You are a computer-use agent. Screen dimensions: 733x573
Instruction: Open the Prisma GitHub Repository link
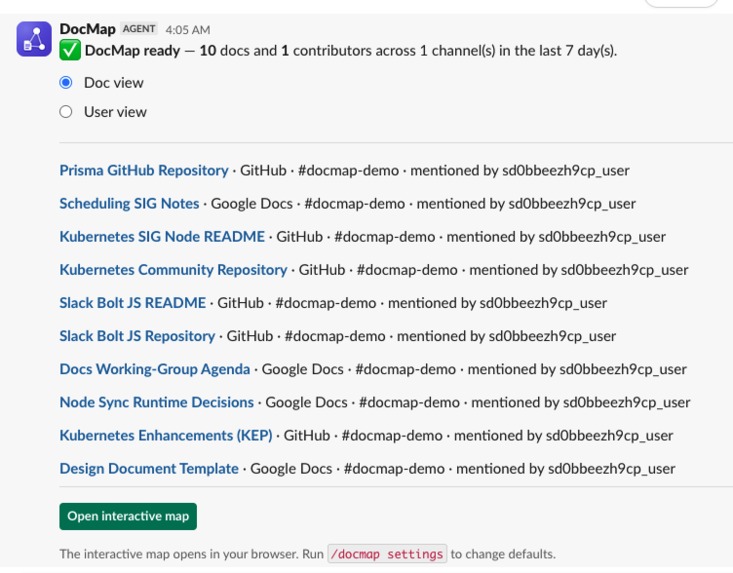pos(144,171)
